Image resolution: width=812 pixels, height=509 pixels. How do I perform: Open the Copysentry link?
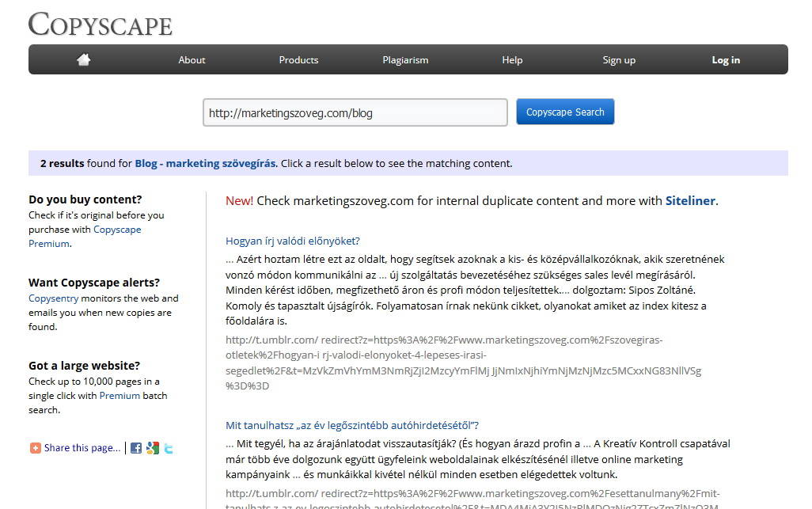(x=53, y=298)
